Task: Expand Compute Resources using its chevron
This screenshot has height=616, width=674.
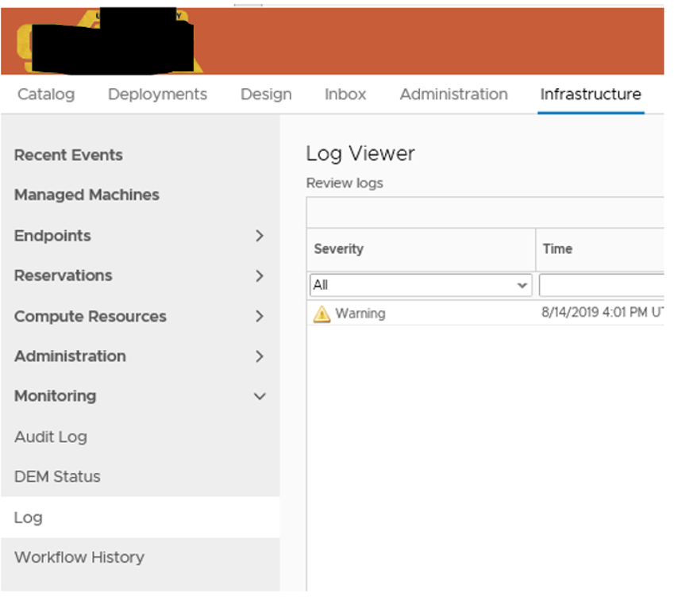Action: 259,316
